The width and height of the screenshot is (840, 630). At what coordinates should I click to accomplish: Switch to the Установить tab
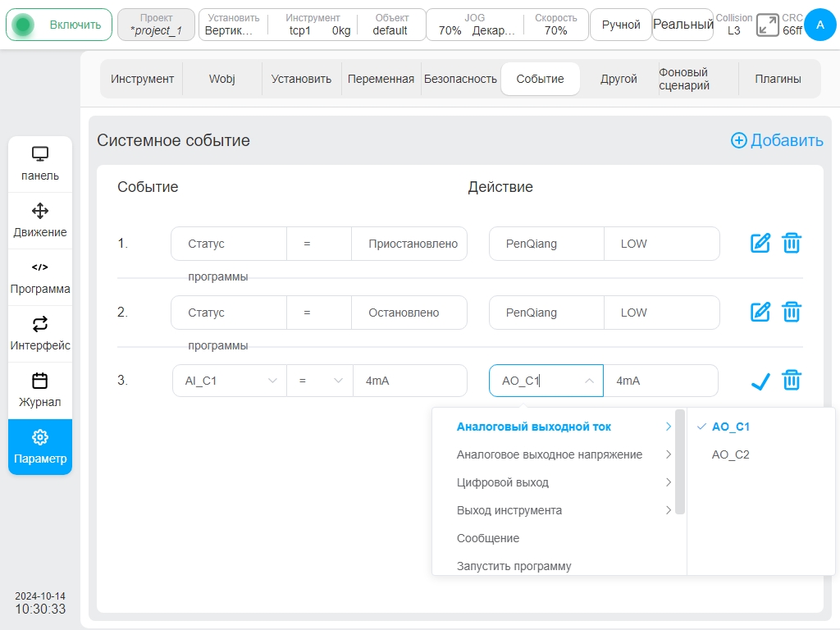(x=301, y=79)
